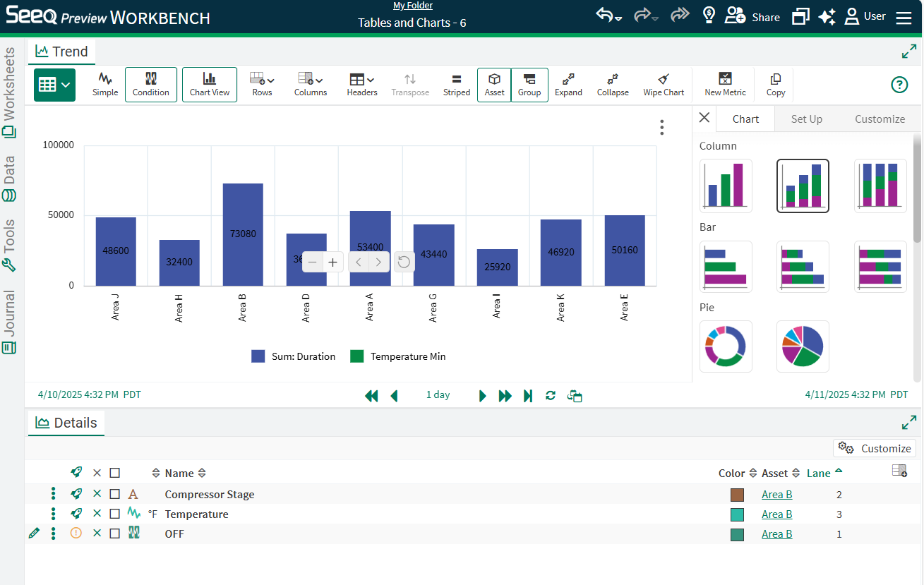Check the Temperature row checkbox

pyautogui.click(x=115, y=514)
